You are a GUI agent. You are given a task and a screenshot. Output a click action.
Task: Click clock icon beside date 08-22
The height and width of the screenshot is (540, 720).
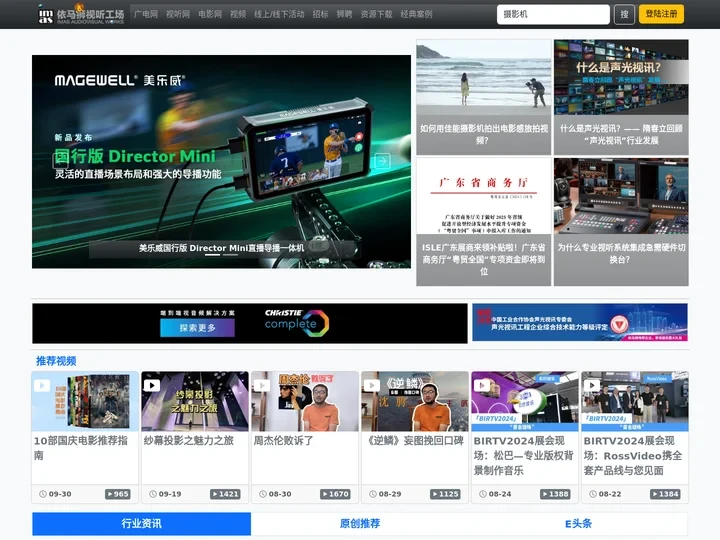[593, 494]
